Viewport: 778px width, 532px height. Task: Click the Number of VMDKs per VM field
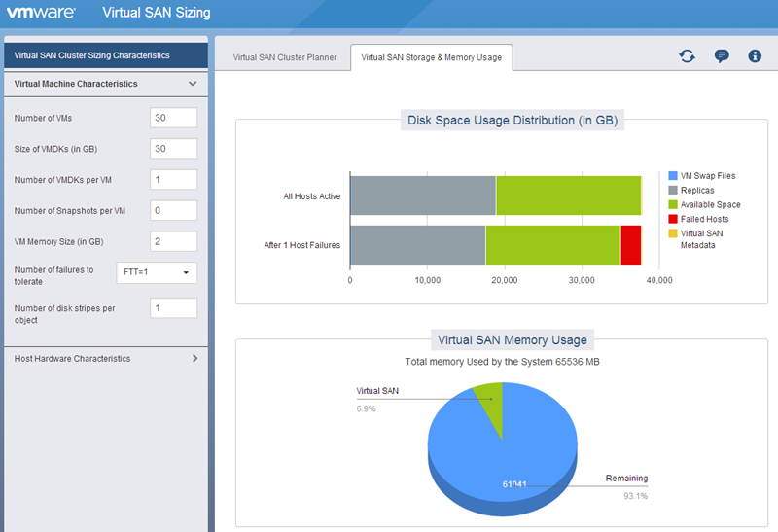[x=174, y=180]
